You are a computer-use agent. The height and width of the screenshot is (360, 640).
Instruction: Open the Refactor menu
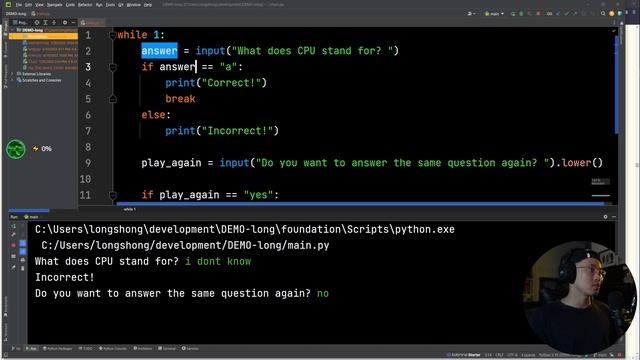pos(85,5)
